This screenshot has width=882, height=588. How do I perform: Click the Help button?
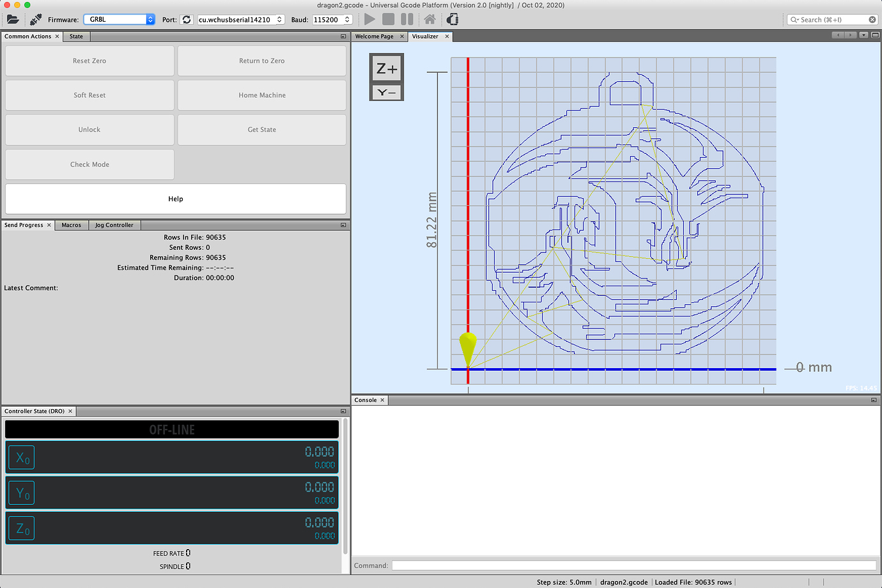click(175, 199)
